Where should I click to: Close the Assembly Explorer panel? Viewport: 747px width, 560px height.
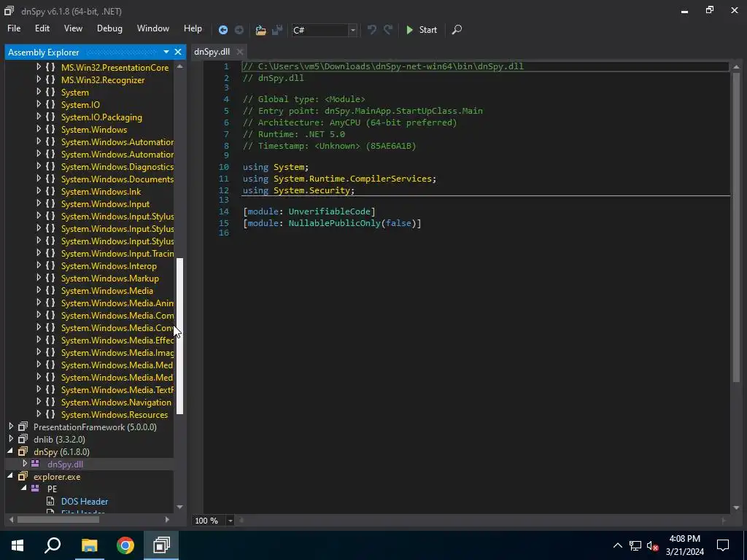click(x=178, y=52)
